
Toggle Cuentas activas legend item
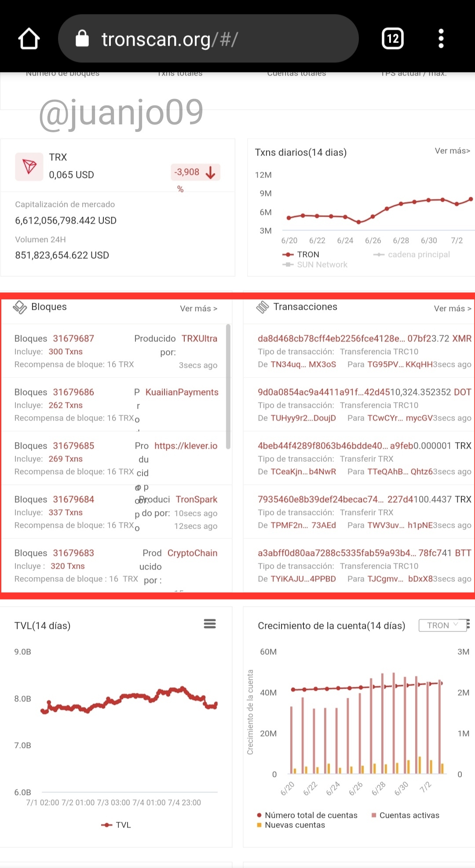coord(406,815)
